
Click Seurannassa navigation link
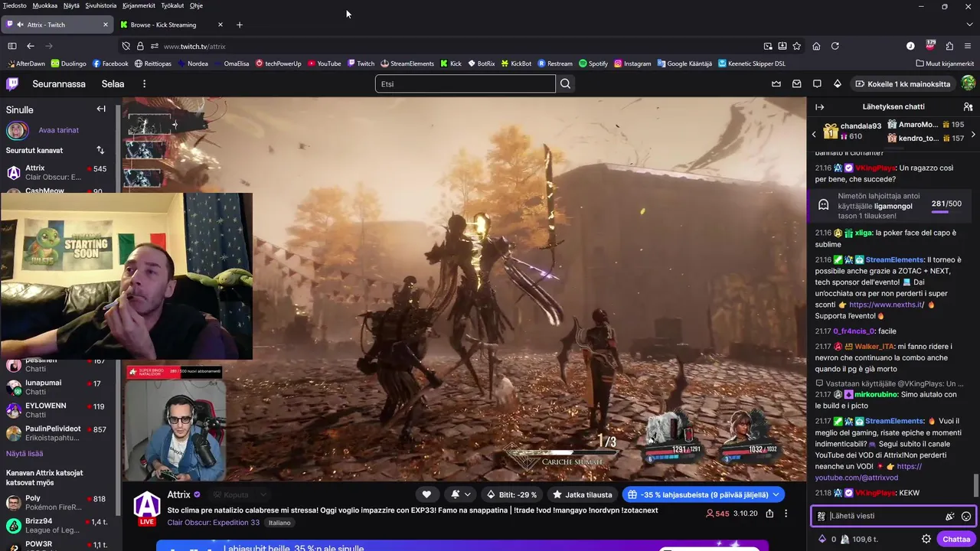pos(59,84)
